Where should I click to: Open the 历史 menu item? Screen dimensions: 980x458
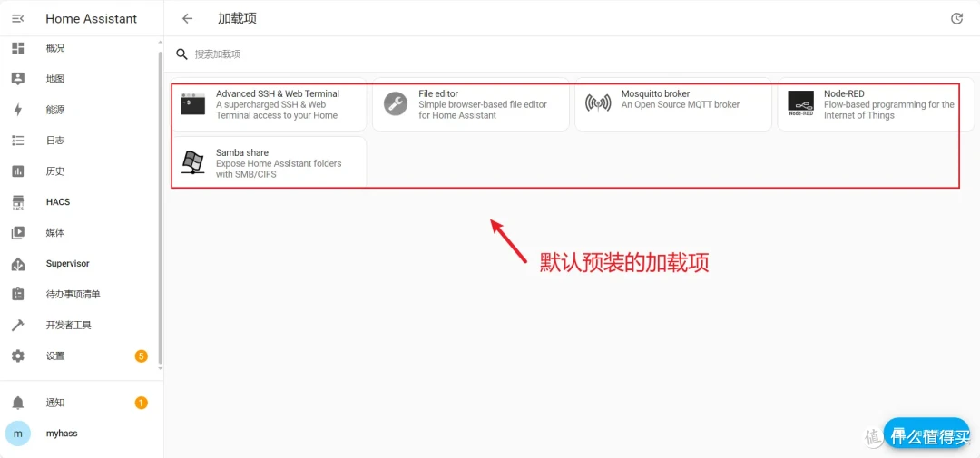point(80,171)
